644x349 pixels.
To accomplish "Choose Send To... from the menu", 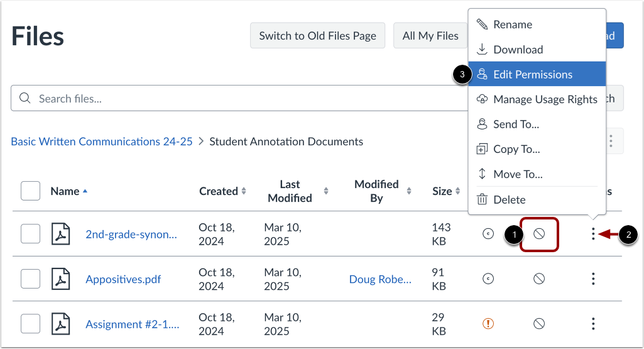I will [x=537, y=124].
